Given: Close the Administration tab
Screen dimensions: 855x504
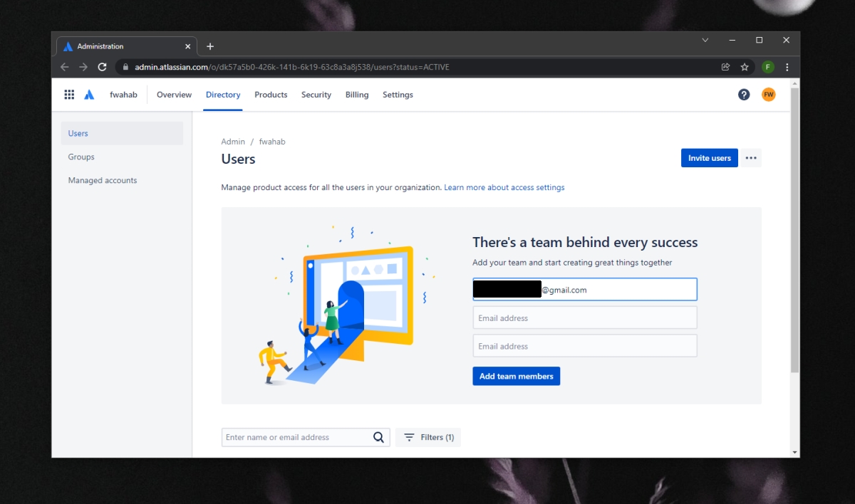Looking at the screenshot, I should click(x=188, y=46).
